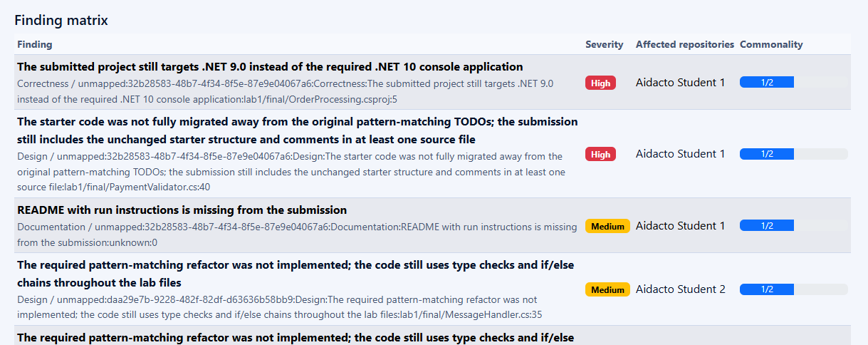The width and height of the screenshot is (868, 345).
Task: Click the 1/2 commonality bar for starter code finding
Action: point(793,154)
